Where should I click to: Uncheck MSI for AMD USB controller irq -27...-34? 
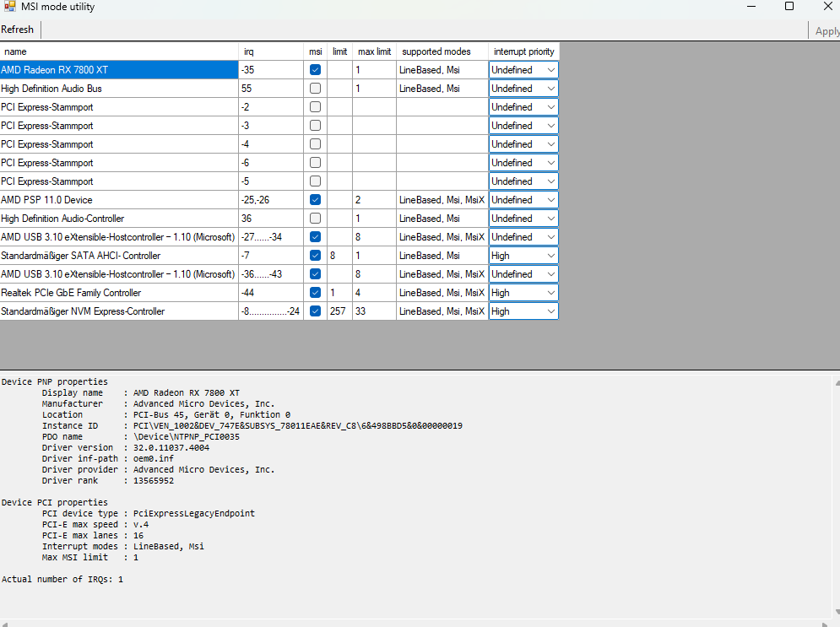point(315,236)
